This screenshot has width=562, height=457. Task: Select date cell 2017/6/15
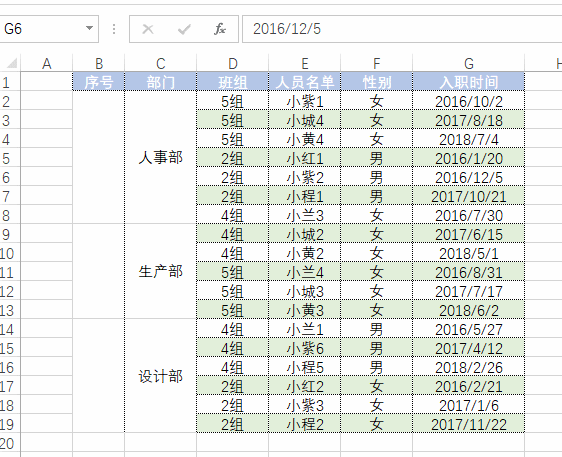[469, 234]
